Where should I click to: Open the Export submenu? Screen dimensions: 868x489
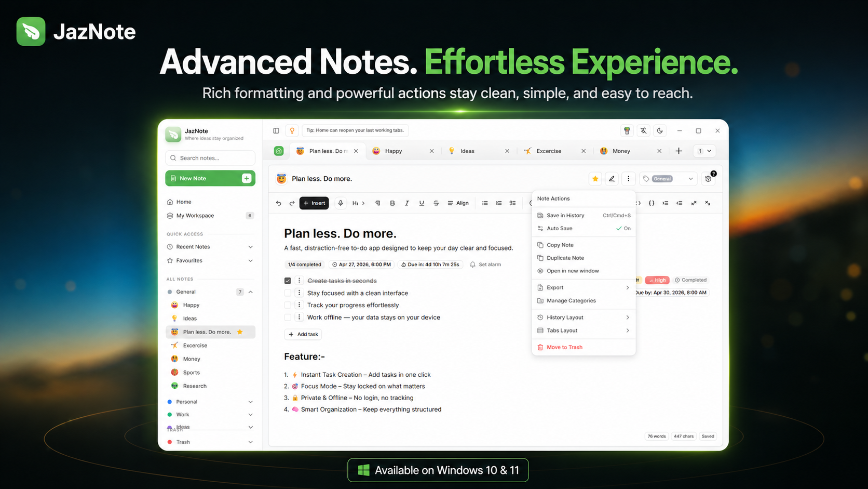(x=584, y=287)
